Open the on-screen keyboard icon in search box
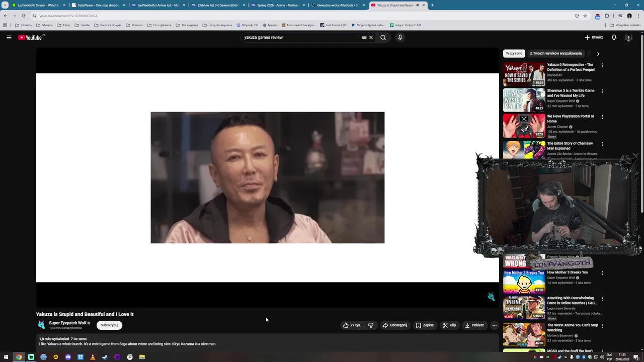Screen dimensions: 644x362 pyautogui.click(x=364, y=37)
